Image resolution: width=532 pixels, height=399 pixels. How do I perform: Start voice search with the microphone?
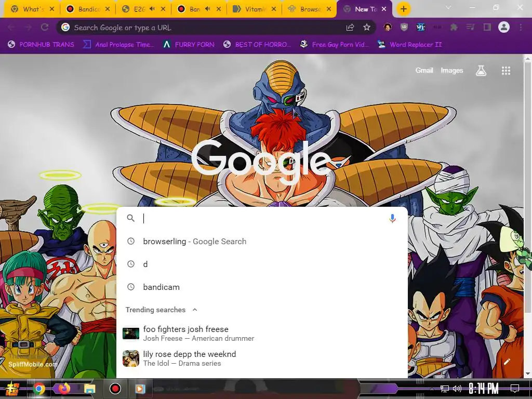pos(392,219)
